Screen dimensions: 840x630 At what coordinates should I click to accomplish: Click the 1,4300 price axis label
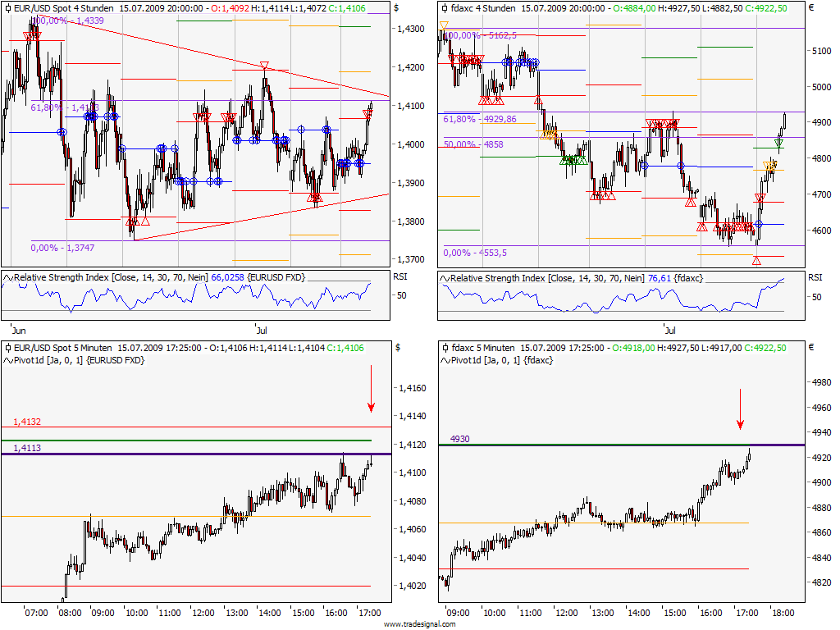pyautogui.click(x=411, y=29)
